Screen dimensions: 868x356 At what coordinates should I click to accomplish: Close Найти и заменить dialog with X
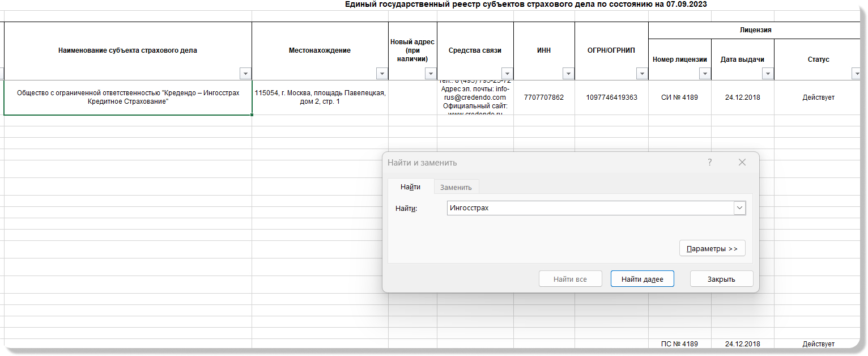[742, 163]
